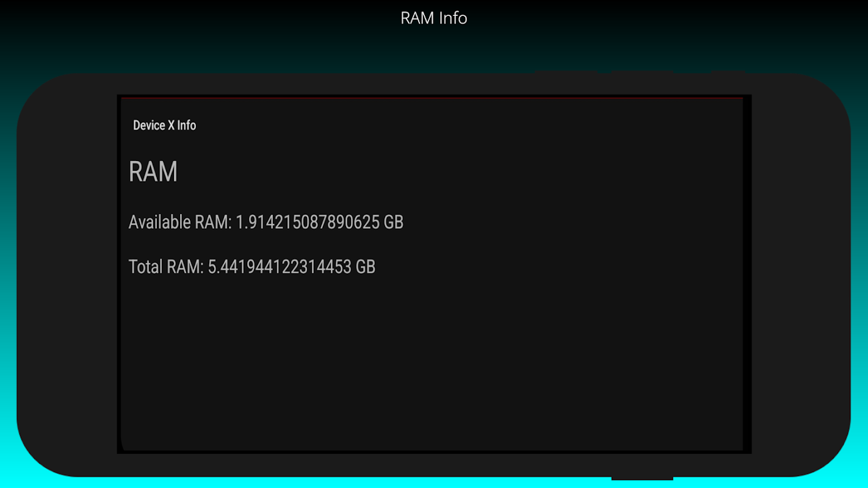Tap the rightmost small button on phone's top edge
The width and height of the screenshot is (868, 488).
(x=729, y=72)
